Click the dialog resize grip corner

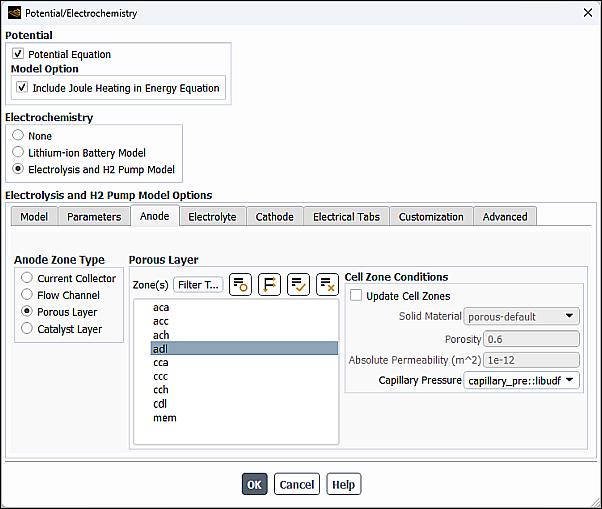click(595, 502)
